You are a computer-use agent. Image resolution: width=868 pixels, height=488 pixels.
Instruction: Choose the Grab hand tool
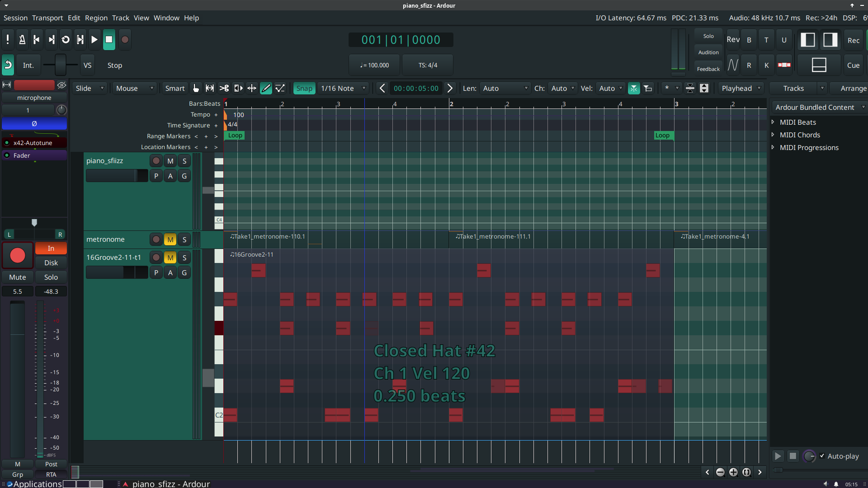[196, 88]
